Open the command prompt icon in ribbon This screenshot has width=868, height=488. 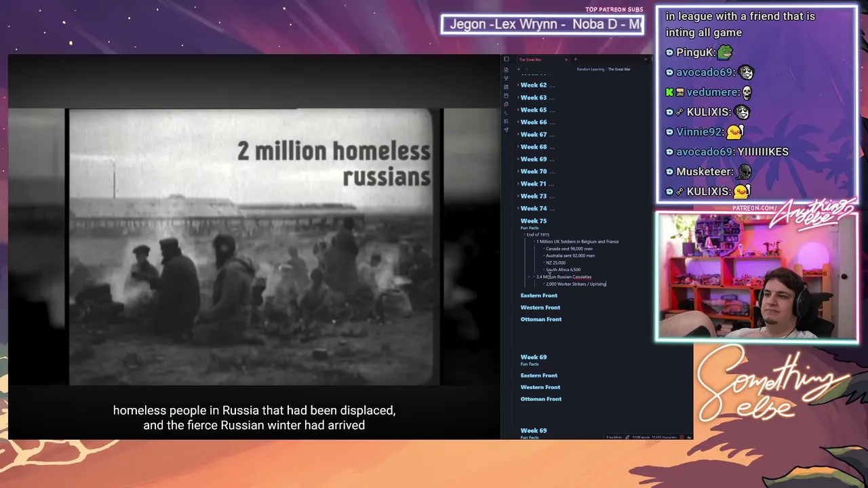506,113
